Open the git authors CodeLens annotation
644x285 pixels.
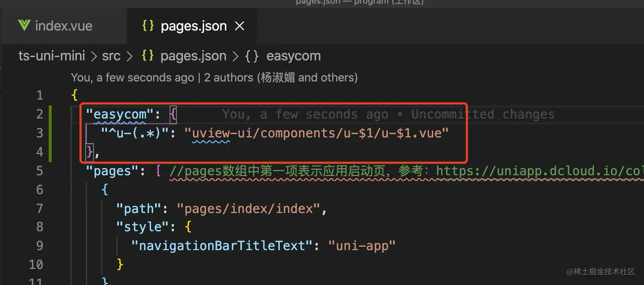[214, 77]
